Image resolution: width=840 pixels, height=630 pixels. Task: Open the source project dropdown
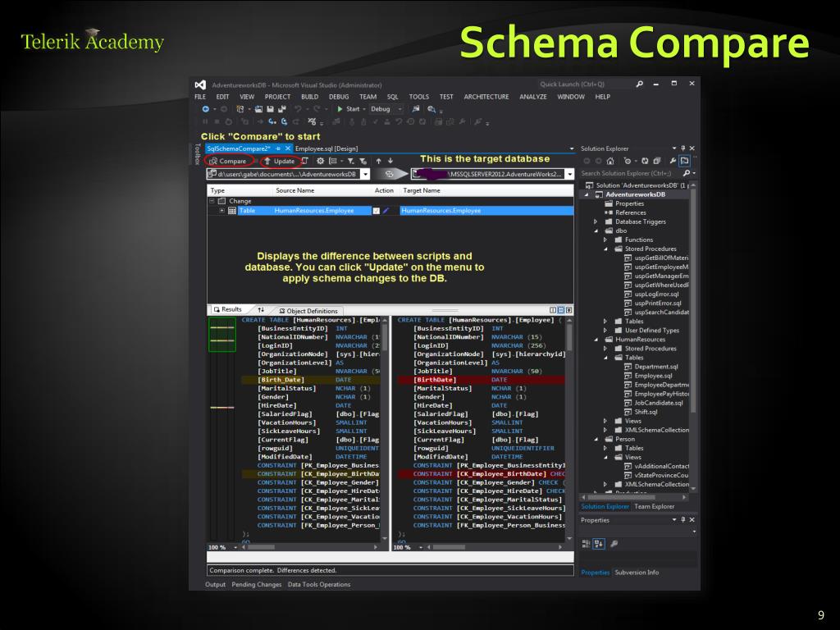tap(365, 174)
